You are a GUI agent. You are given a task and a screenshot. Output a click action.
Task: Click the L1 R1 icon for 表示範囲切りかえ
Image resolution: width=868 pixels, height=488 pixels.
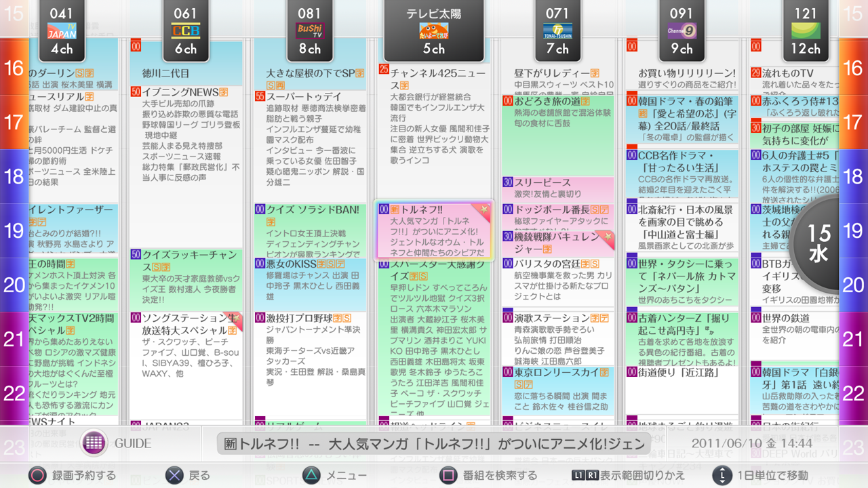[x=585, y=476]
